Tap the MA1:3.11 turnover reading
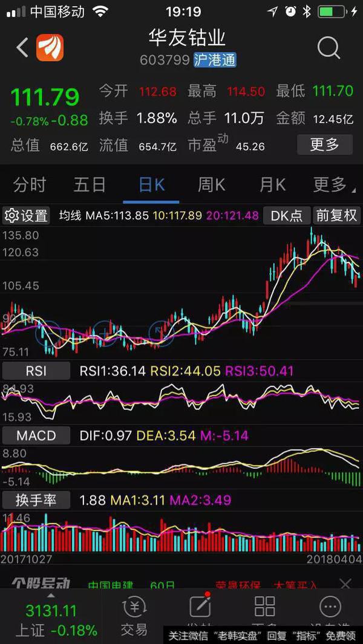Image resolution: width=363 pixels, height=644 pixels. [x=137, y=500]
